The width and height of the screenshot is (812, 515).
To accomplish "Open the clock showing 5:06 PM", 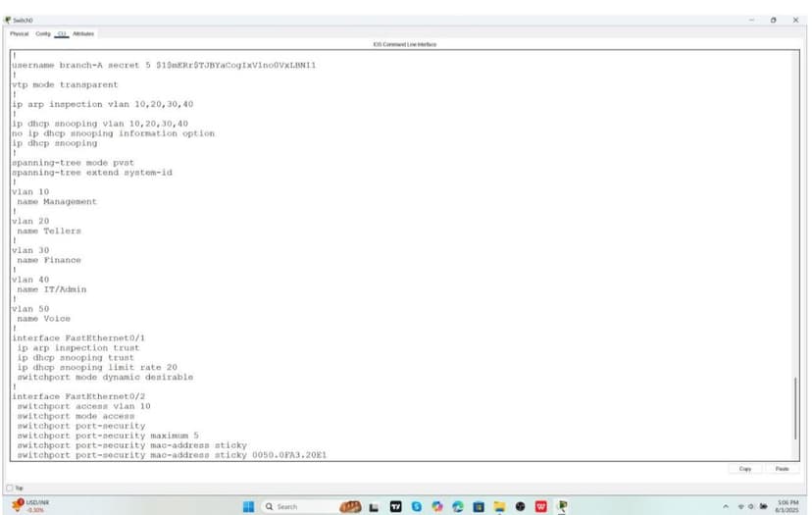I will pyautogui.click(x=787, y=507).
